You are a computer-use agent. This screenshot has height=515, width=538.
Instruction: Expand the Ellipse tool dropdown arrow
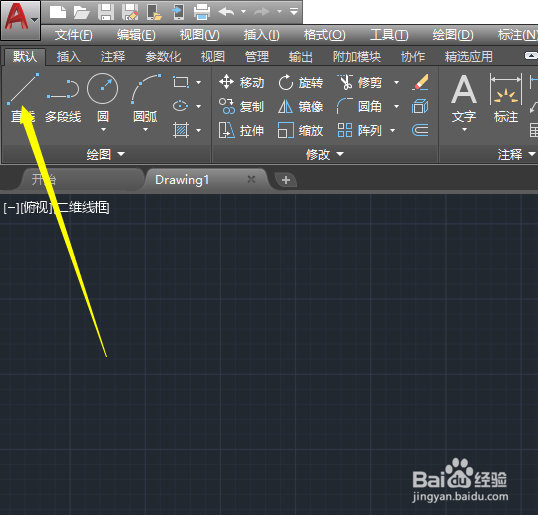[x=198, y=106]
